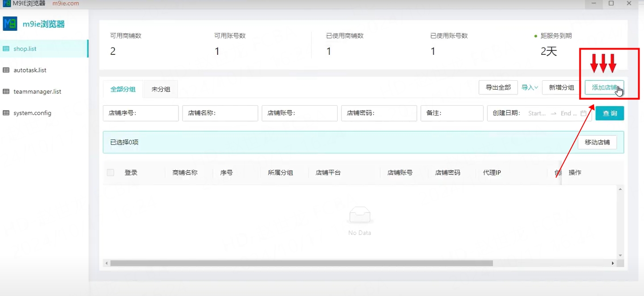Click the No Data empty inbox icon
This screenshot has width=644, height=296.
coord(359,216)
